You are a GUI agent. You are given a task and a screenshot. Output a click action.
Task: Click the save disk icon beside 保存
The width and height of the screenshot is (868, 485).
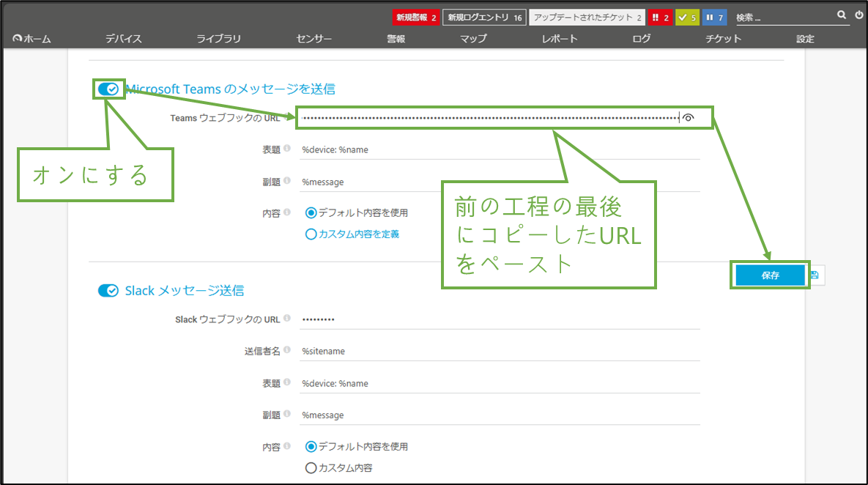[x=815, y=275]
